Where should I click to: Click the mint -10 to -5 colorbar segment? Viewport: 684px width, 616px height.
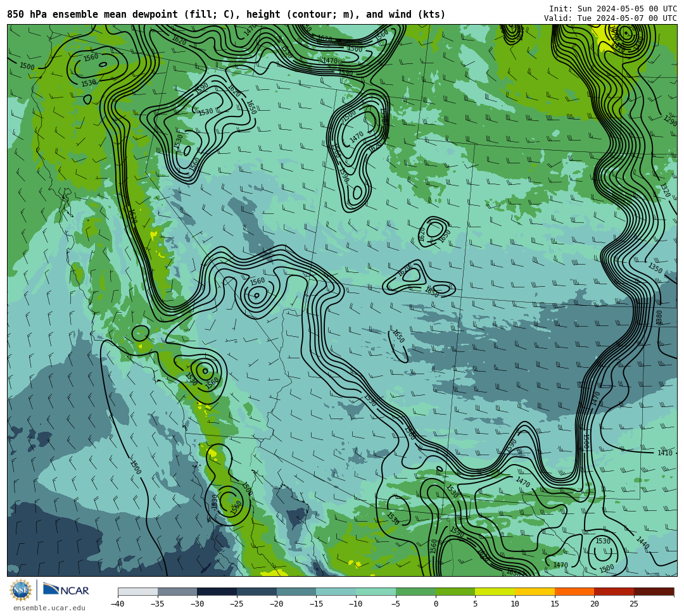pos(376,591)
